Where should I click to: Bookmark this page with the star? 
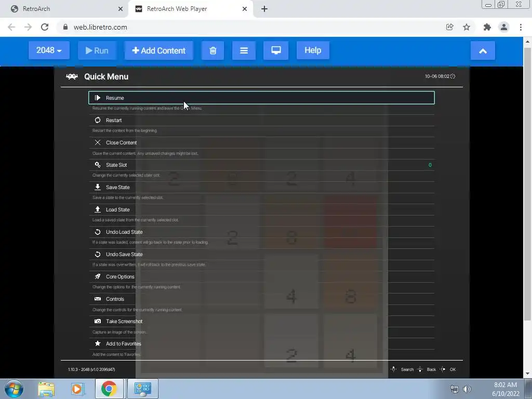(467, 27)
